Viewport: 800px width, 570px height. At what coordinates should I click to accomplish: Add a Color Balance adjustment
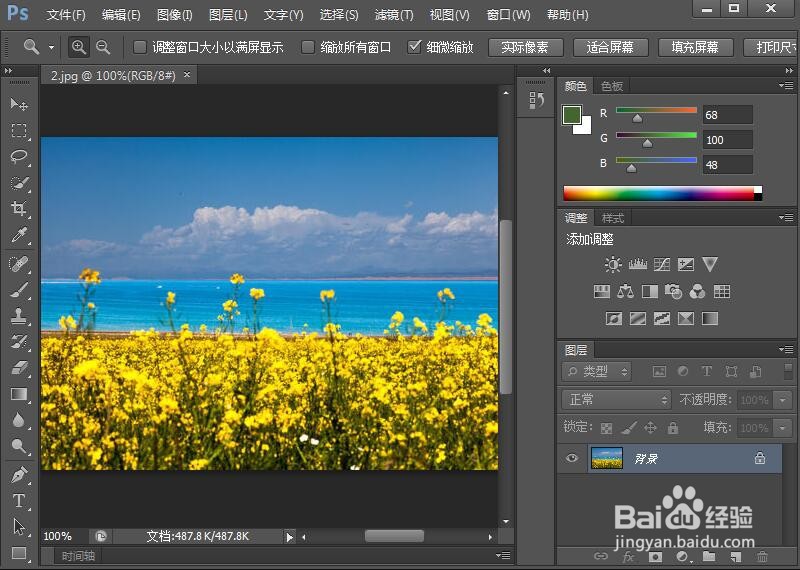click(626, 291)
